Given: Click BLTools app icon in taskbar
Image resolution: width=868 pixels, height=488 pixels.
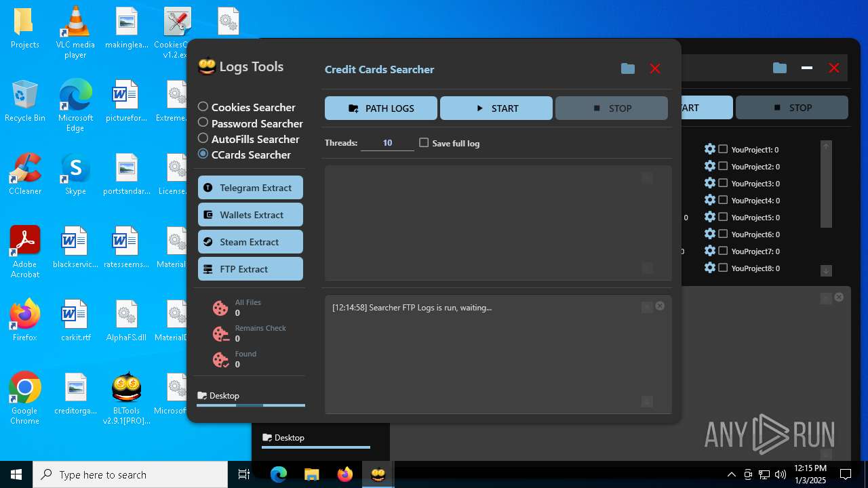Looking at the screenshot, I should (378, 474).
